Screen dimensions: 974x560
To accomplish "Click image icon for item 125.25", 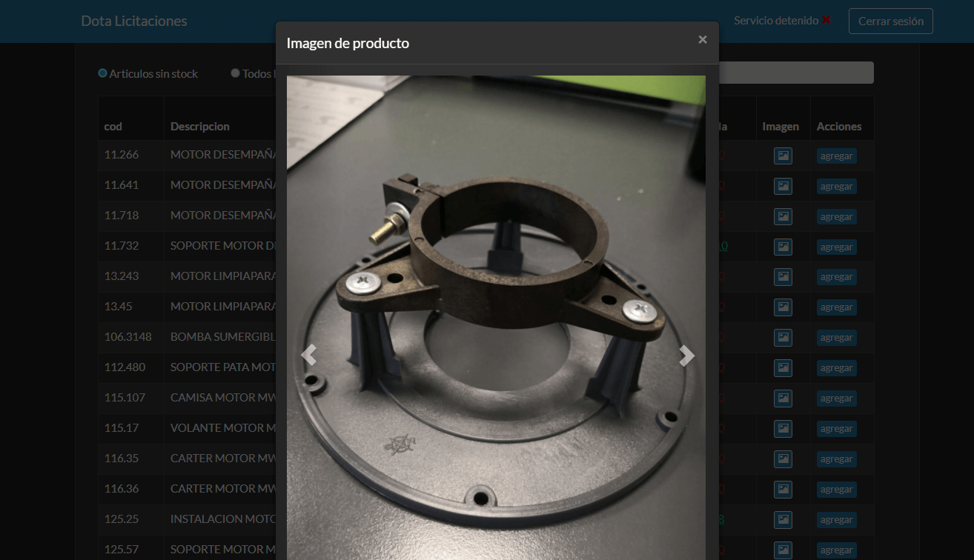I will pyautogui.click(x=783, y=519).
